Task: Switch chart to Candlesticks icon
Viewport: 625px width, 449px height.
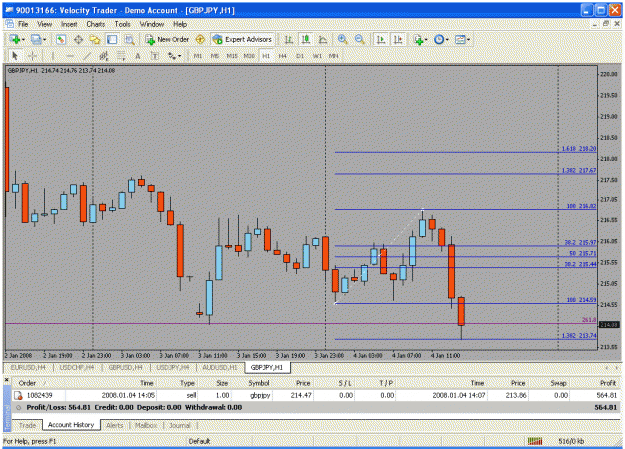Action: pos(306,39)
